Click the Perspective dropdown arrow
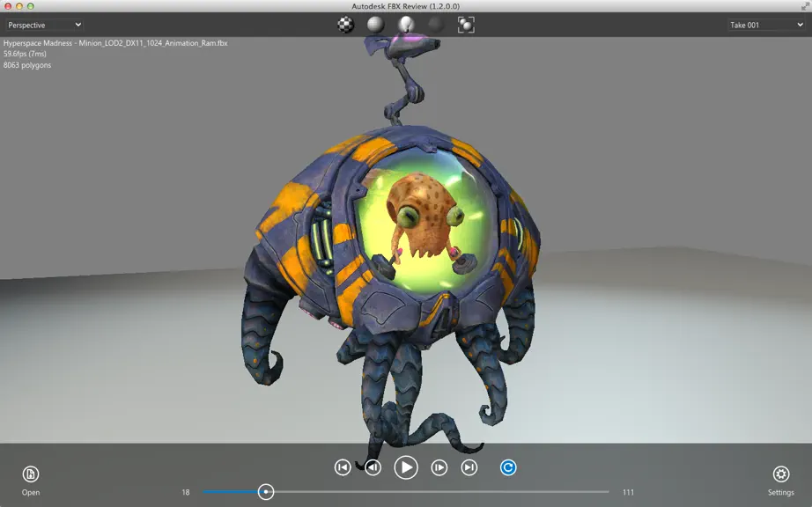The width and height of the screenshot is (812, 507). [78, 25]
